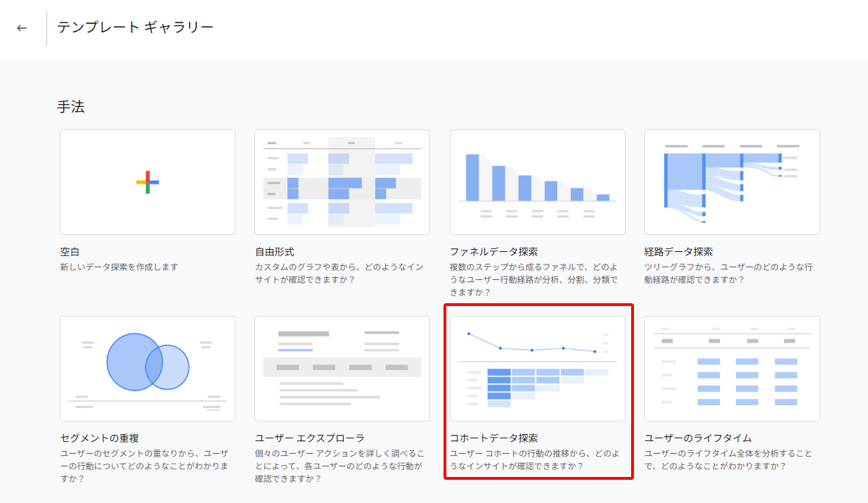Select the 空白 template title
This screenshot has height=503, width=868.
tap(70, 251)
